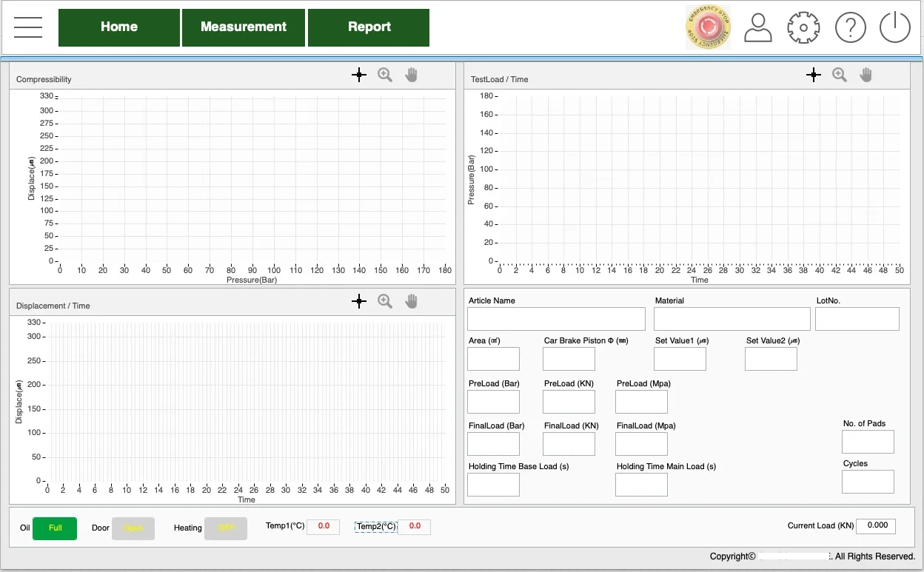This screenshot has height=572, width=924.
Task: Open the Report tab
Action: (x=369, y=27)
